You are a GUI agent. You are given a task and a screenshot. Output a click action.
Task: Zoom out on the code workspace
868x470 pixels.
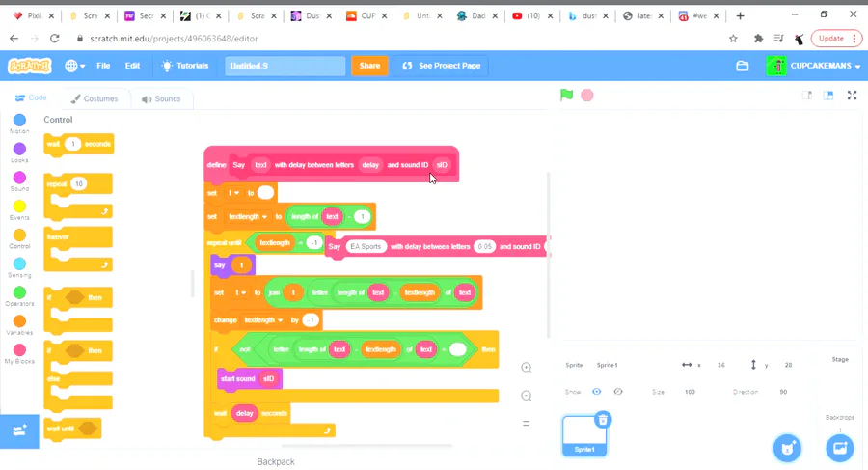[x=526, y=396]
